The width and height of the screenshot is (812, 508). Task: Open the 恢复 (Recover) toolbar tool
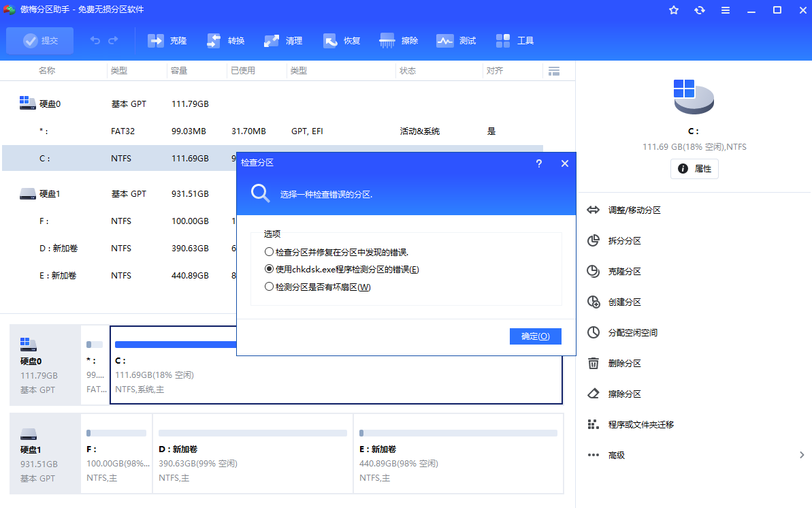[340, 40]
